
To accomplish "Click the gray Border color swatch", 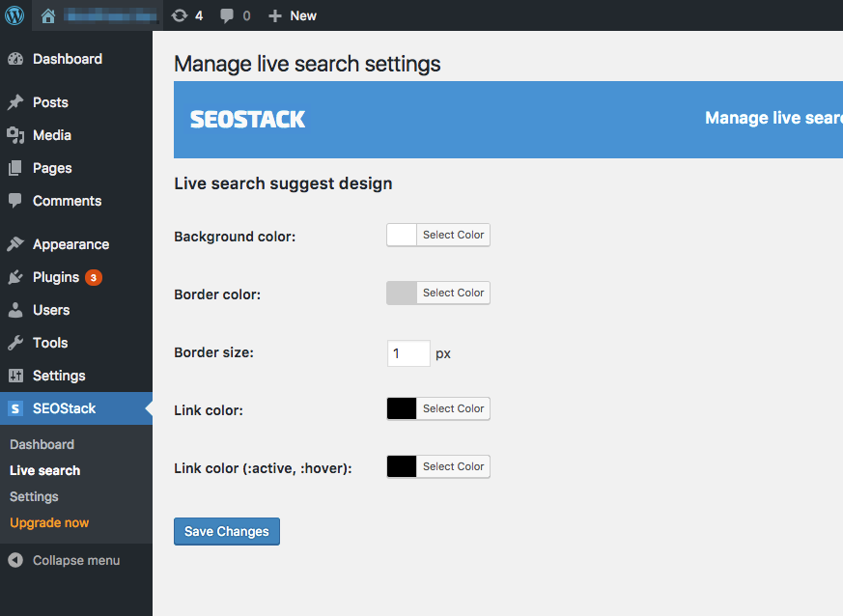I will click(x=402, y=293).
